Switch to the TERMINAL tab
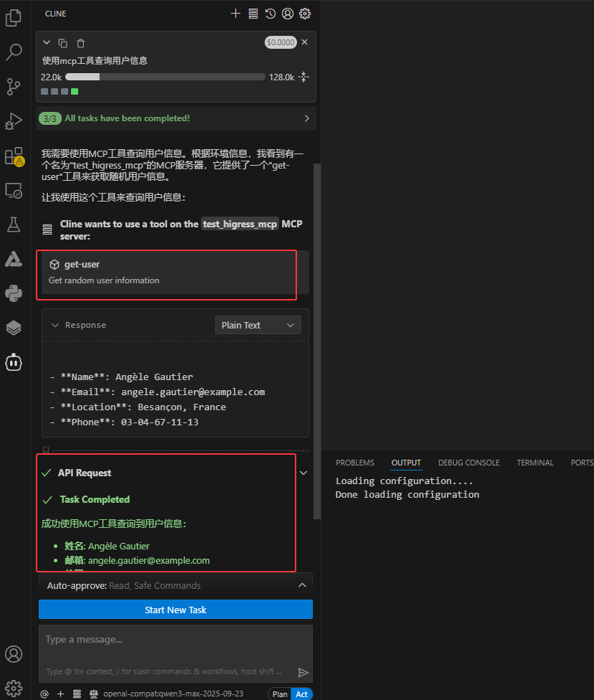The image size is (594, 700). click(x=534, y=463)
